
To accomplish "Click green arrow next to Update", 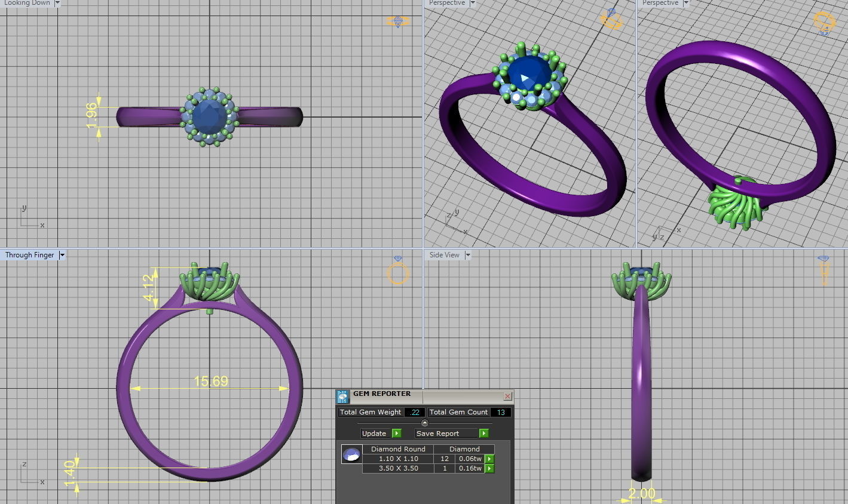I will coord(397,433).
